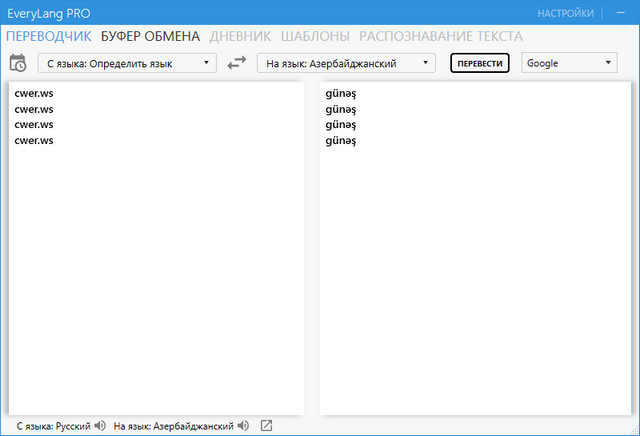Switch to the Буфер обмена tab
This screenshot has width=640, height=436.
tap(150, 36)
